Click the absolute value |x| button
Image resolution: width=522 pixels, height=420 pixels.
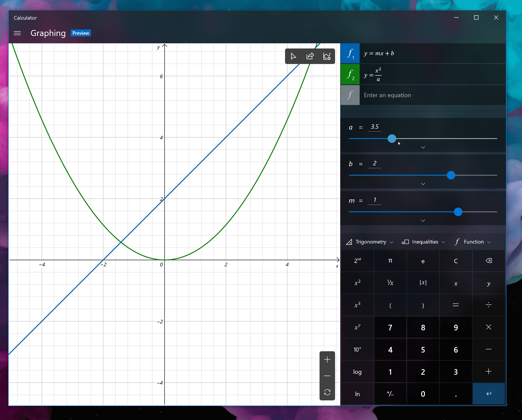pos(422,283)
